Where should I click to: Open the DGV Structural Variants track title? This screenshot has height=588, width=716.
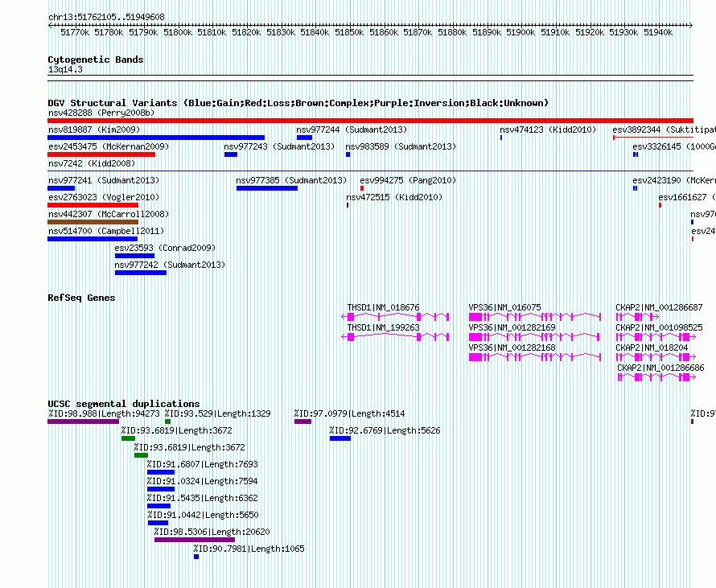(x=298, y=103)
